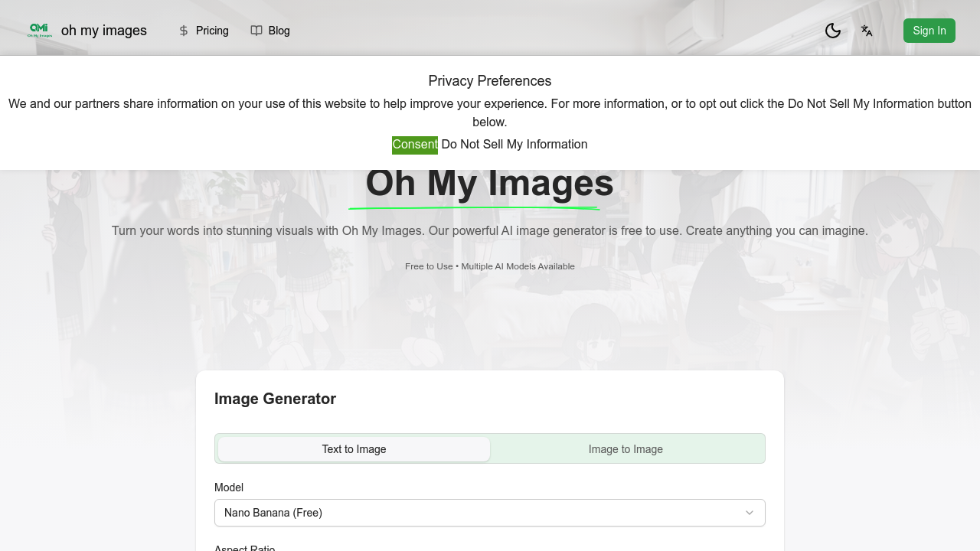This screenshot has width=980, height=551.
Task: Click the chevron on the Model selector
Action: 750,513
